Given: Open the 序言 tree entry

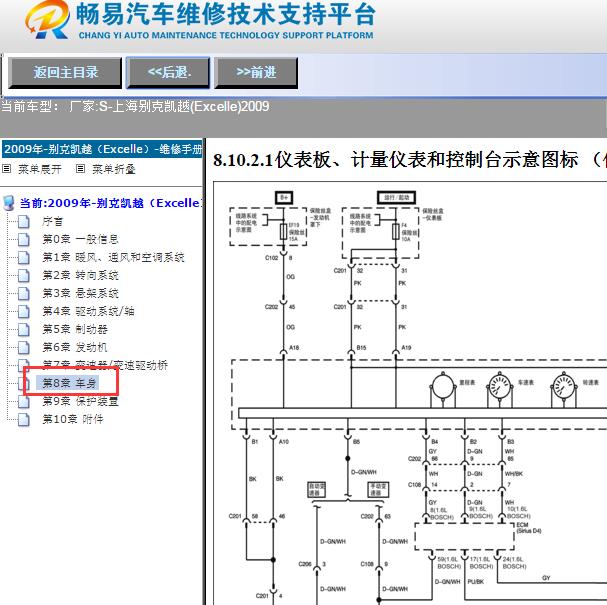Looking at the screenshot, I should 52,221.
